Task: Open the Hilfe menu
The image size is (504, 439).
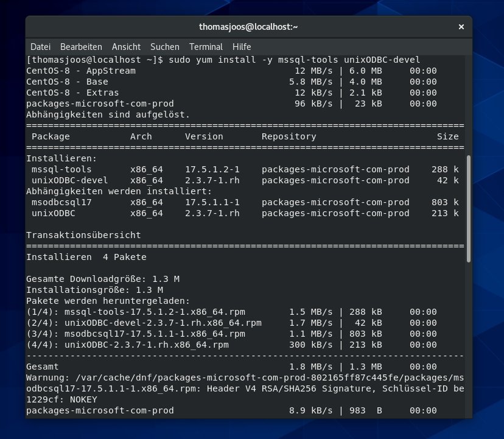Action: (x=241, y=47)
